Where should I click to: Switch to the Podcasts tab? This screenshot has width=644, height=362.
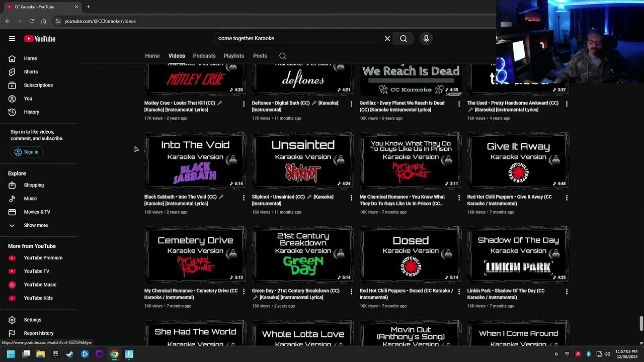click(204, 56)
